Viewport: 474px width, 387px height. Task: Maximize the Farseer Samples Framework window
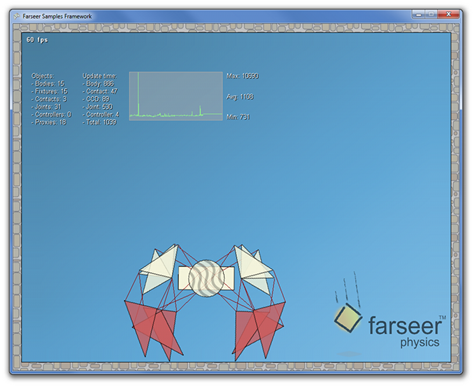[431, 14]
